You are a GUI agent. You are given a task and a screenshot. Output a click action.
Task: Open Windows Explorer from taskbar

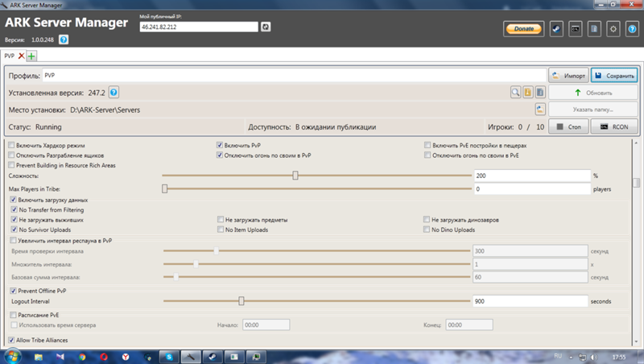[38, 357]
